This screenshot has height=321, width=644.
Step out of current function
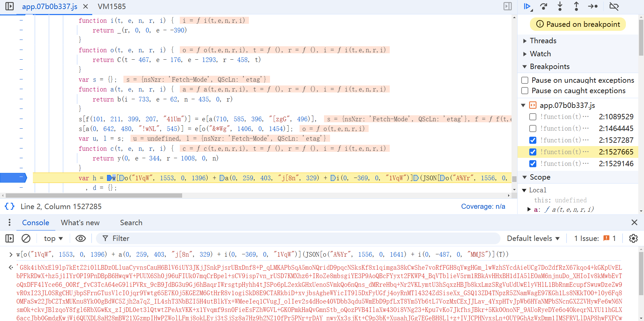click(576, 6)
